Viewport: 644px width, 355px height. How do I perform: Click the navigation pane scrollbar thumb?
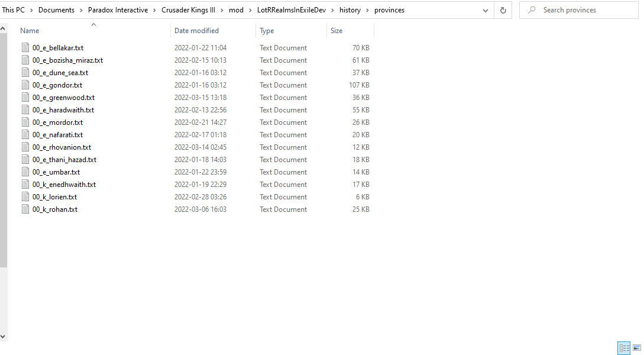[4, 150]
